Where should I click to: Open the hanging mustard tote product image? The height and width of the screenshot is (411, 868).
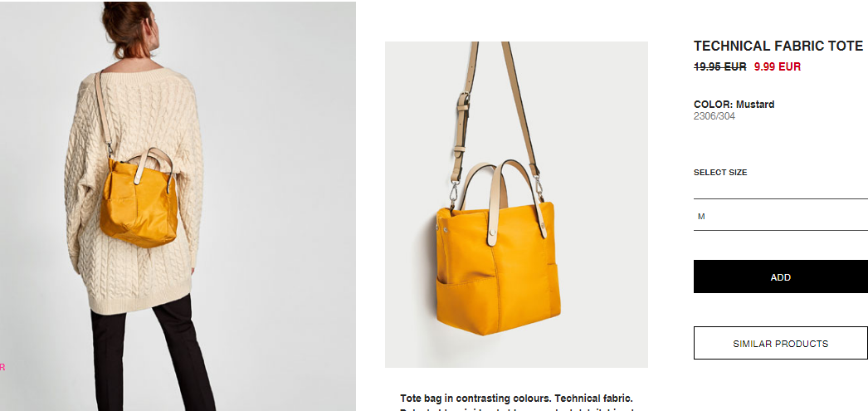click(x=516, y=204)
